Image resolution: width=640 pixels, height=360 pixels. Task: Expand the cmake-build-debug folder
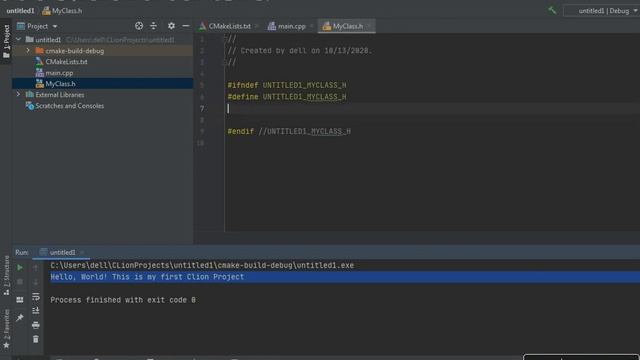pyautogui.click(x=28, y=51)
